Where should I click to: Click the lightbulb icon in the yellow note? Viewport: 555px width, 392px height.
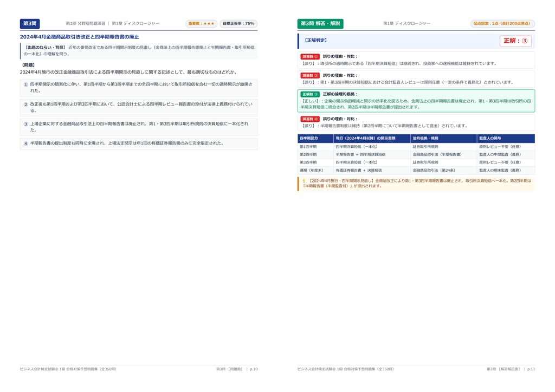click(x=304, y=181)
